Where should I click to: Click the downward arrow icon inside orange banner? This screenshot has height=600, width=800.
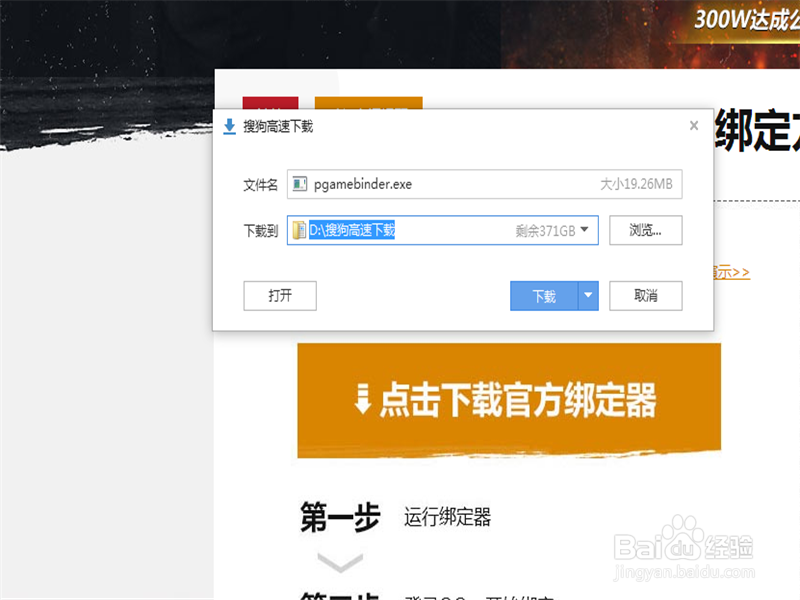pos(362,399)
